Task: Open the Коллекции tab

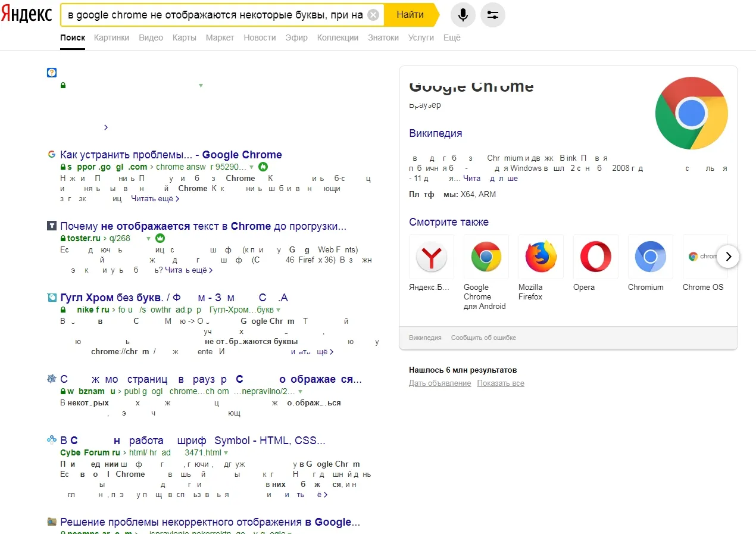Action: point(338,38)
